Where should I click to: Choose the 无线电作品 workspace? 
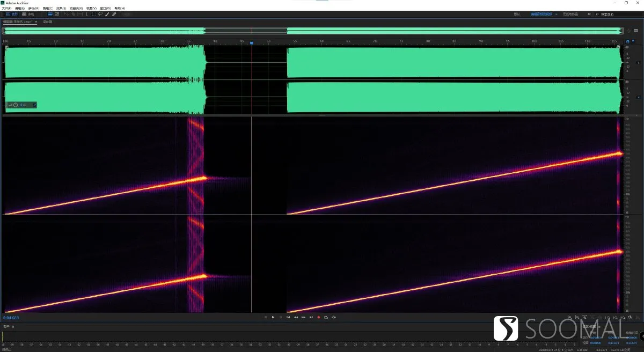point(572,14)
